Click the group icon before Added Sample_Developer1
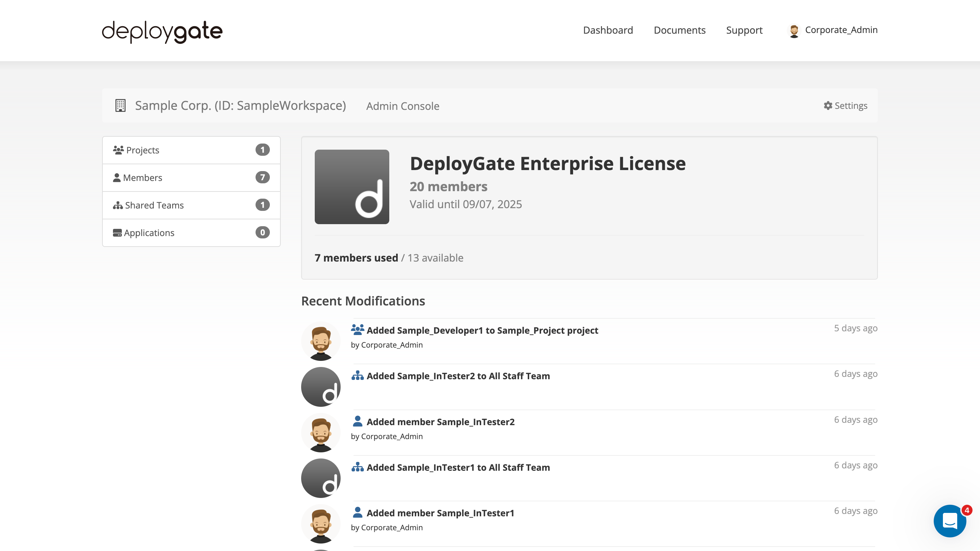 357,329
